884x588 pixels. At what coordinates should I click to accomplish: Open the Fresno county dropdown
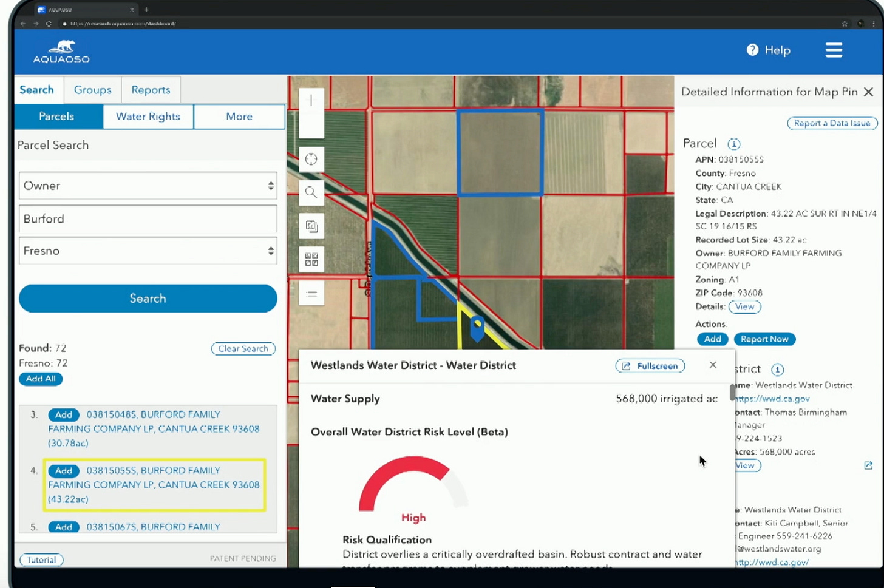148,251
